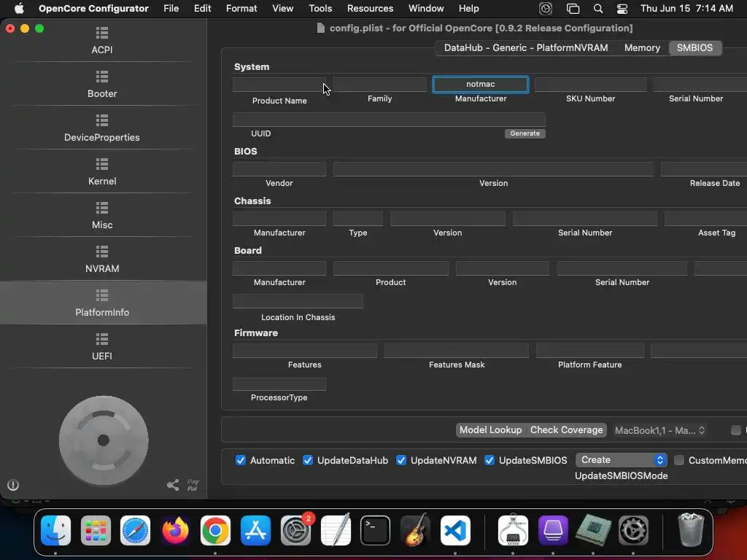This screenshot has width=747, height=560.
Task: Launch Terminal from the dock
Action: (x=376, y=530)
